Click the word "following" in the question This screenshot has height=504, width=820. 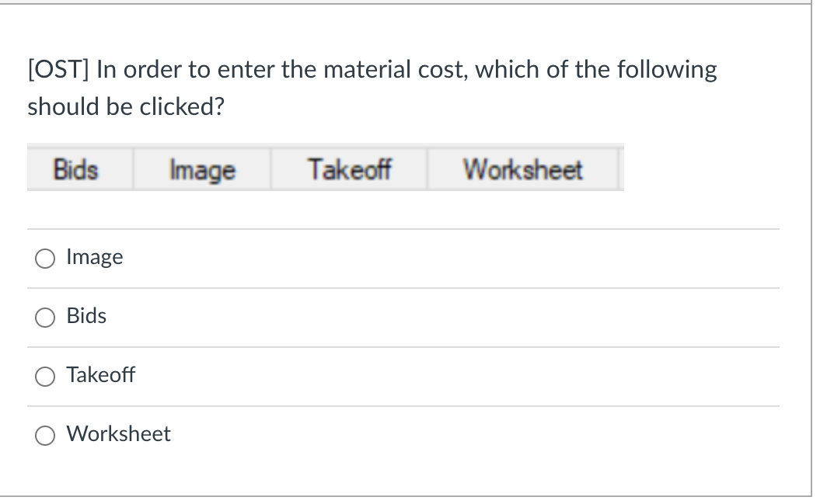pyautogui.click(x=666, y=70)
